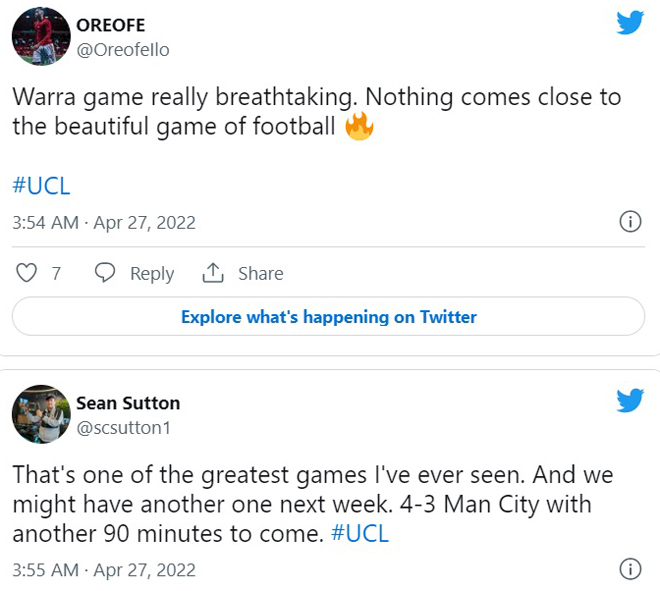The height and width of the screenshot is (591, 660).
Task: Click the Share text label
Action: click(261, 273)
